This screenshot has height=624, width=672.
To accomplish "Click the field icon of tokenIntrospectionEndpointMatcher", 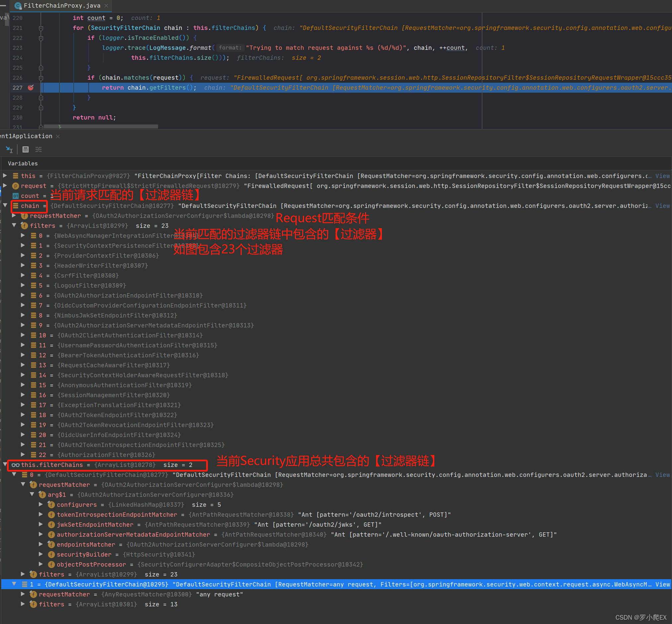I will (x=51, y=515).
